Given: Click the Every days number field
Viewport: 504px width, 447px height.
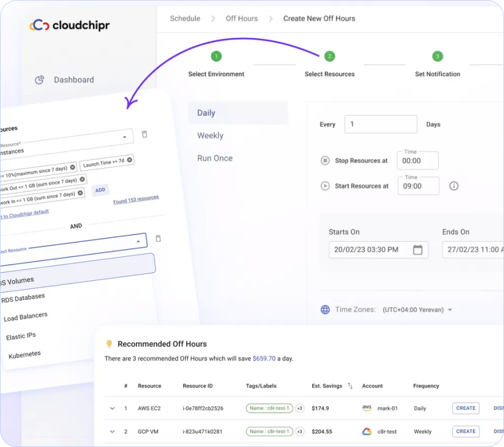Looking at the screenshot, I should click(381, 124).
